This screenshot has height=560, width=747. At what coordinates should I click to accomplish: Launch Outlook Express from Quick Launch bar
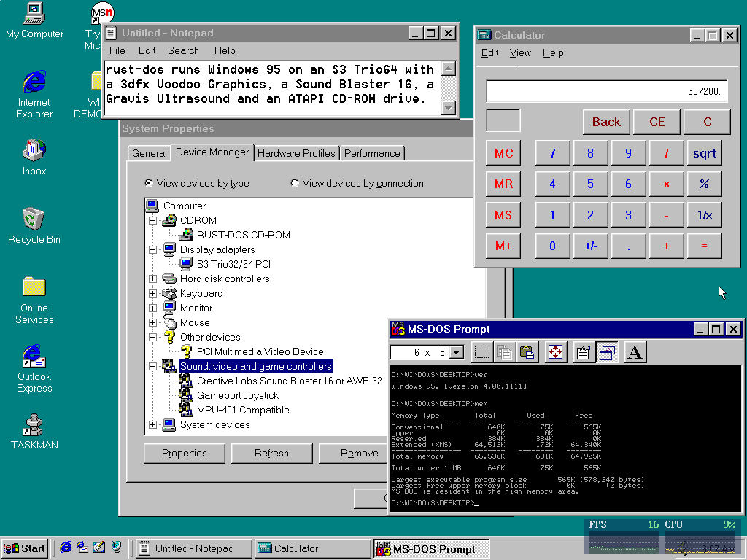tap(82, 548)
